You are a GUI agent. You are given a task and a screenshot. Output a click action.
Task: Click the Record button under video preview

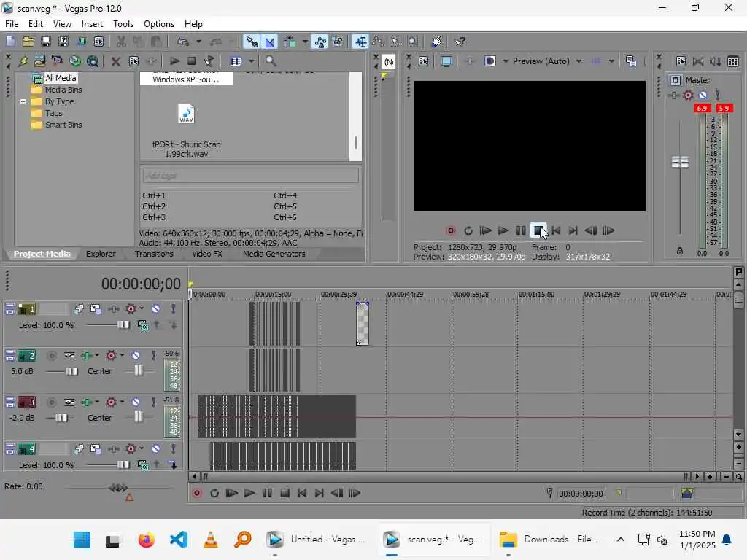click(x=451, y=230)
